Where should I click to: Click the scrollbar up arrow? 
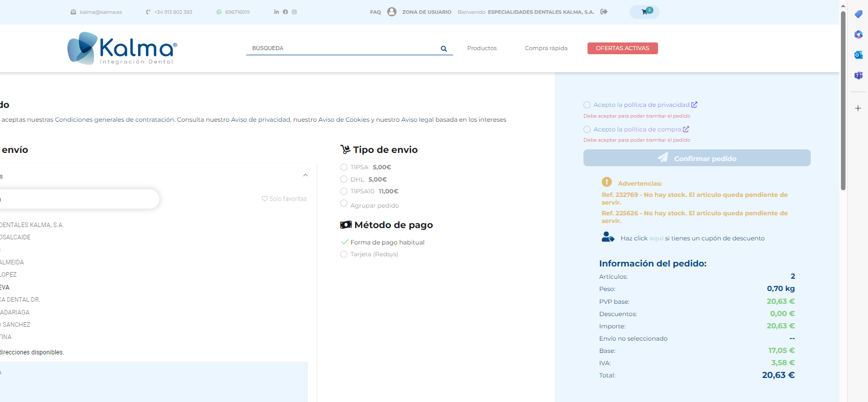(843, 5)
